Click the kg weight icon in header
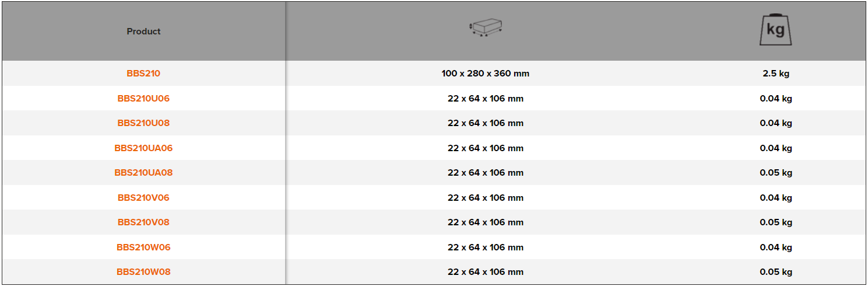This screenshot has height=286, width=868. click(775, 30)
